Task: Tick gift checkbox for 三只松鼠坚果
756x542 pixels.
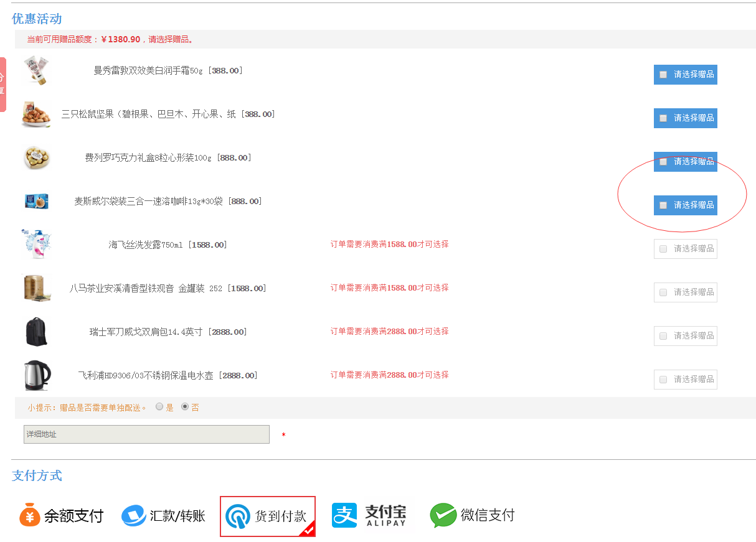Action: (x=663, y=118)
